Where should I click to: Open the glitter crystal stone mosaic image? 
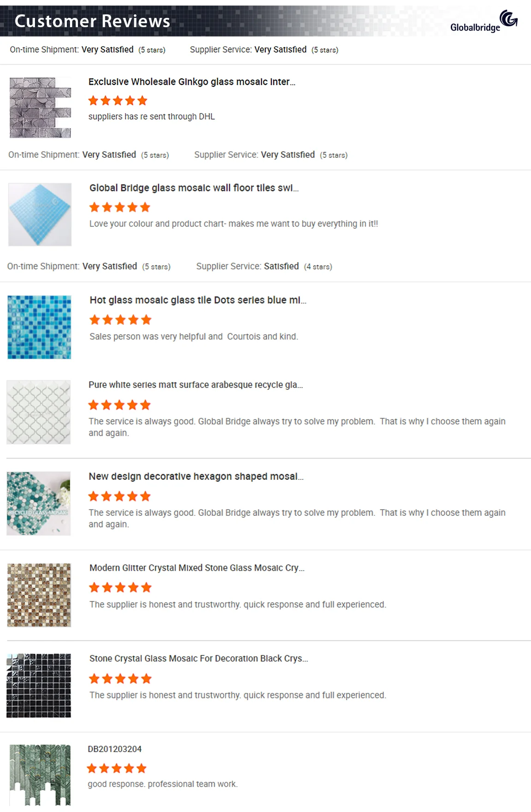(x=39, y=595)
